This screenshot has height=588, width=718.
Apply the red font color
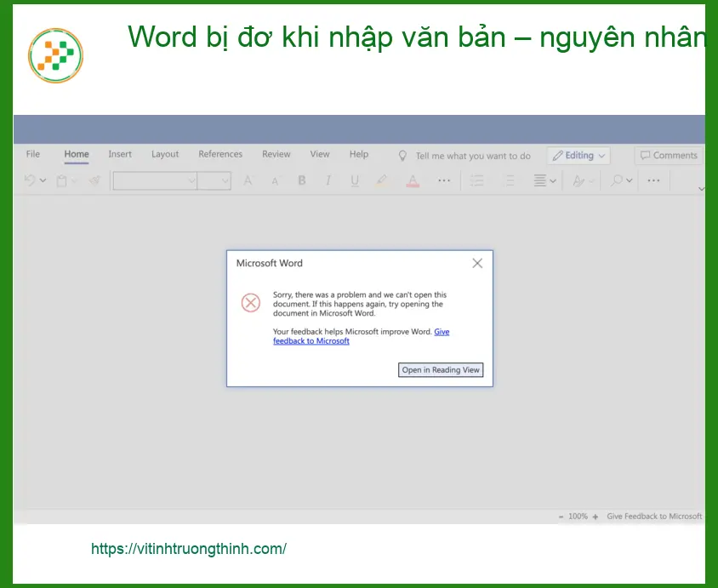413,181
